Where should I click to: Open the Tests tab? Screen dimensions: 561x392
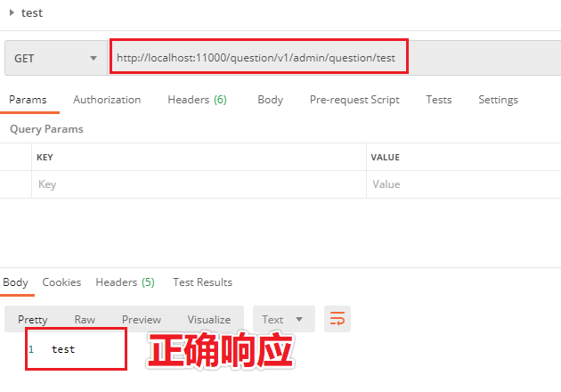438,100
